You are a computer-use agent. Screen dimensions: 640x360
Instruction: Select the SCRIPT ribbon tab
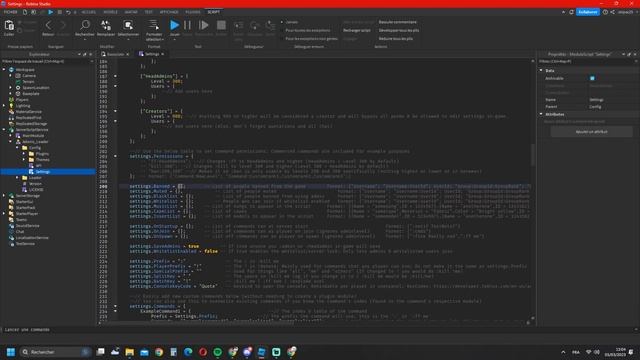pyautogui.click(x=213, y=12)
